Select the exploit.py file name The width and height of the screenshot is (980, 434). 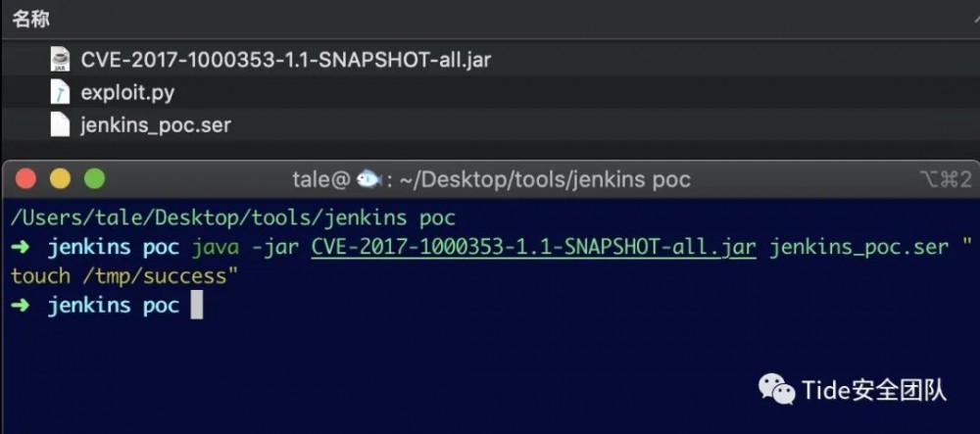point(127,93)
